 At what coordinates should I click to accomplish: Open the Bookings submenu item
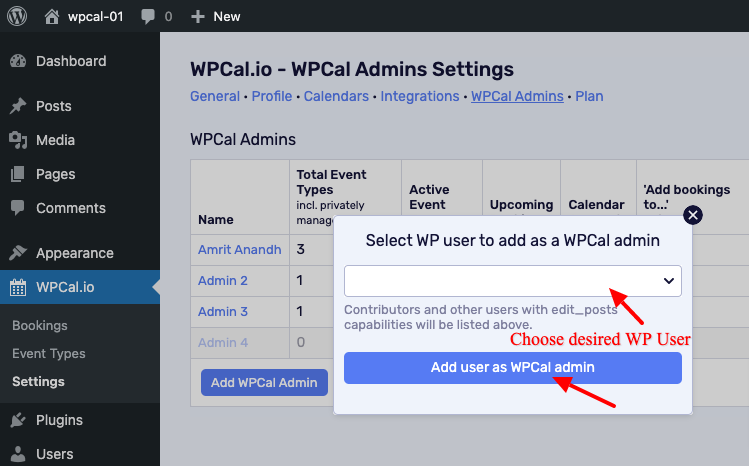[40, 326]
